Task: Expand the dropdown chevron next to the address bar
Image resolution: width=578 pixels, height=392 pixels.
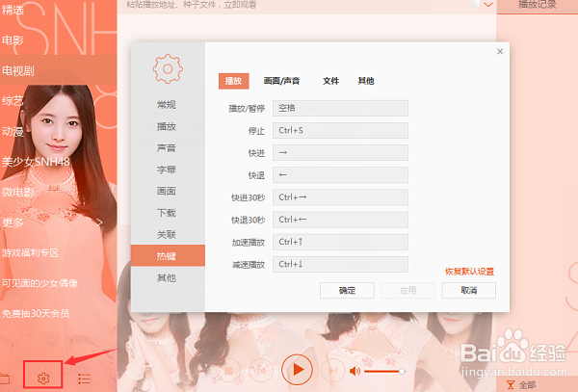Action: 488,5
